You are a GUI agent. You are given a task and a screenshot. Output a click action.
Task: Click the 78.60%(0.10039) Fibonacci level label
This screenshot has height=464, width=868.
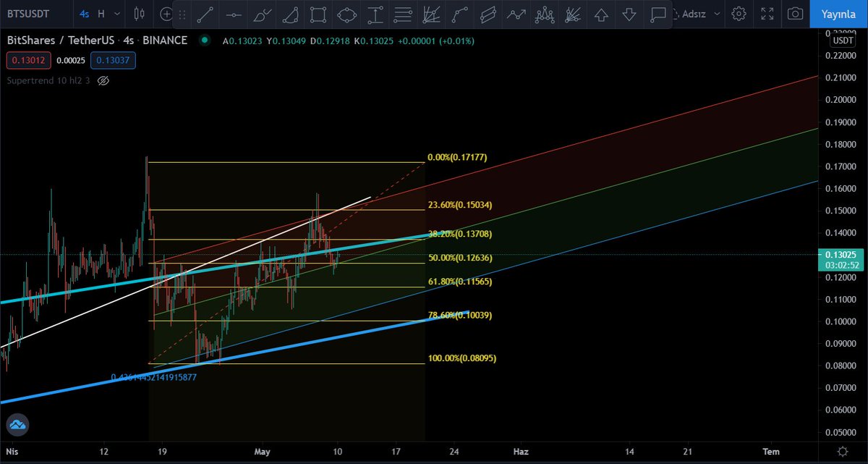pos(460,315)
